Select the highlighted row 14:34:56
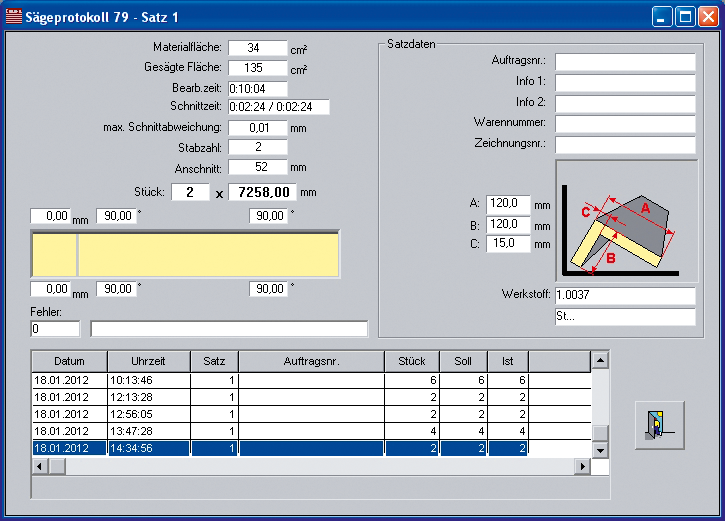 click(x=312, y=448)
